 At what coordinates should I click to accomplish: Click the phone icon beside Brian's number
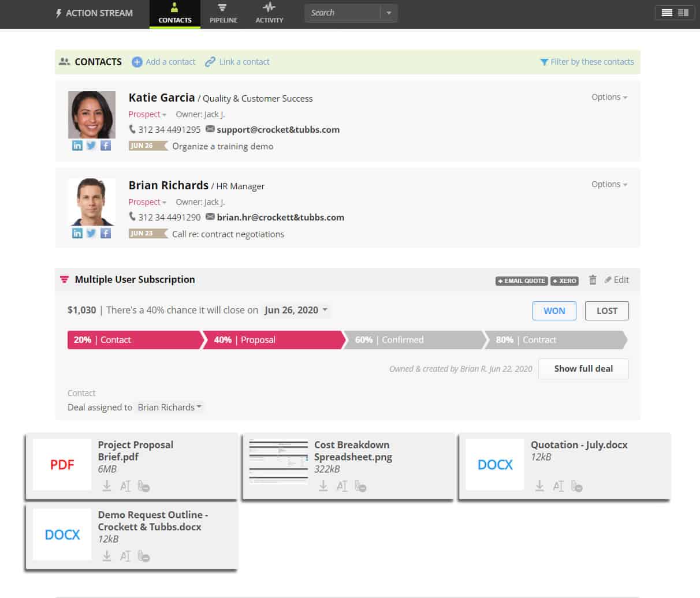[x=132, y=217]
